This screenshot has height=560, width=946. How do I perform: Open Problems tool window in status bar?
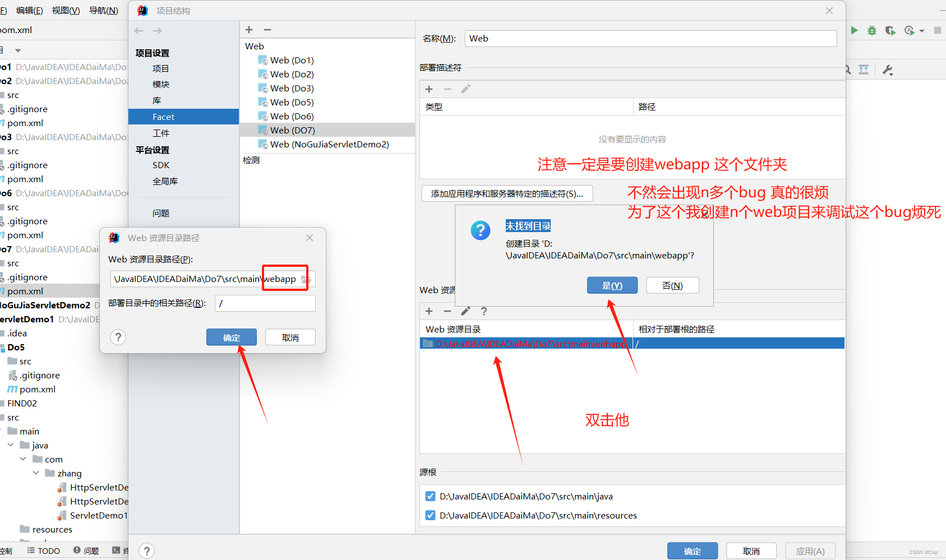pyautogui.click(x=86, y=551)
